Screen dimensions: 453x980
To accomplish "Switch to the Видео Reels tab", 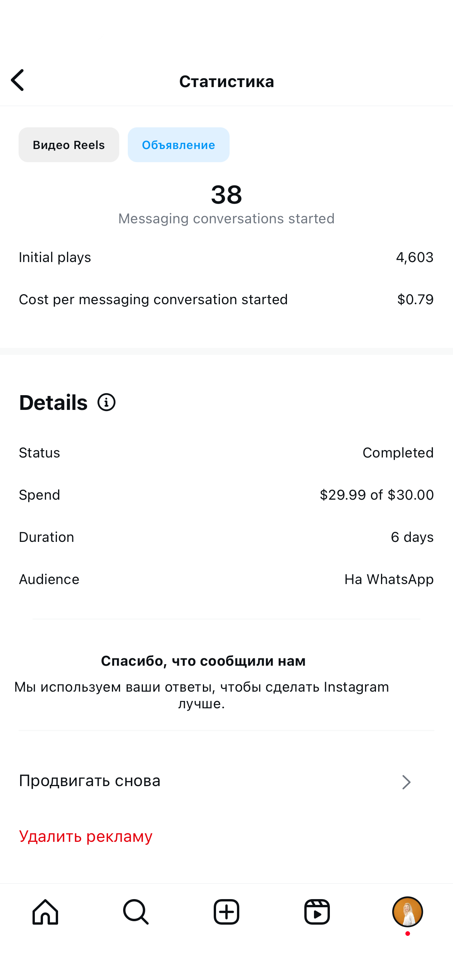I will point(69,145).
